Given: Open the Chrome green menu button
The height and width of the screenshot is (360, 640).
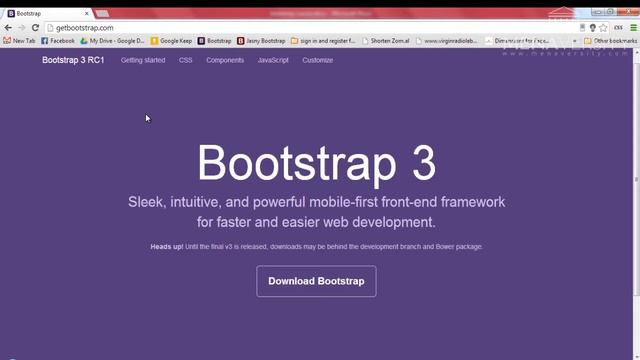Looking at the screenshot, I should (x=633, y=28).
